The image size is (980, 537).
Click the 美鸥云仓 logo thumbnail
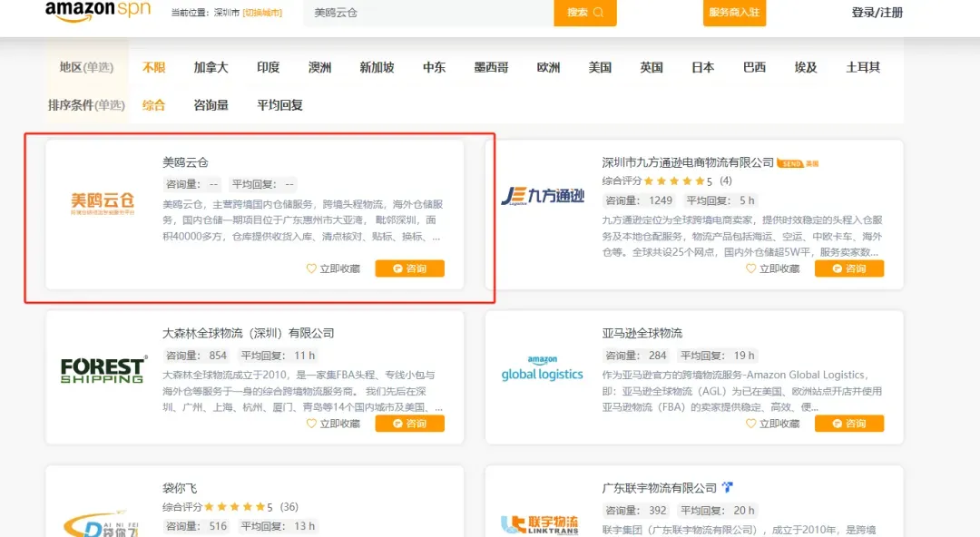tap(103, 203)
